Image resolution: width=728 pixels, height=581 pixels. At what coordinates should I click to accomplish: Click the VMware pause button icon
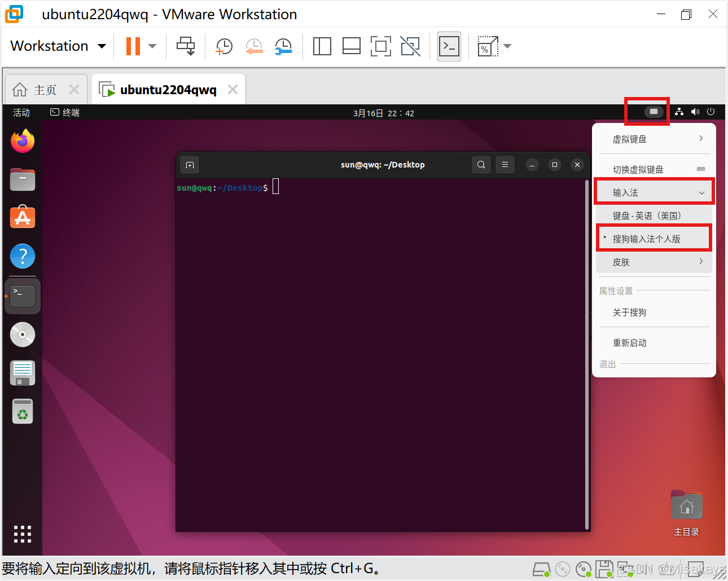coord(133,46)
